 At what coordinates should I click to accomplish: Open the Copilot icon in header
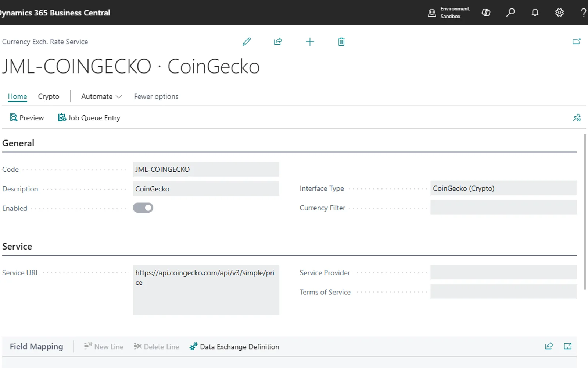point(486,13)
